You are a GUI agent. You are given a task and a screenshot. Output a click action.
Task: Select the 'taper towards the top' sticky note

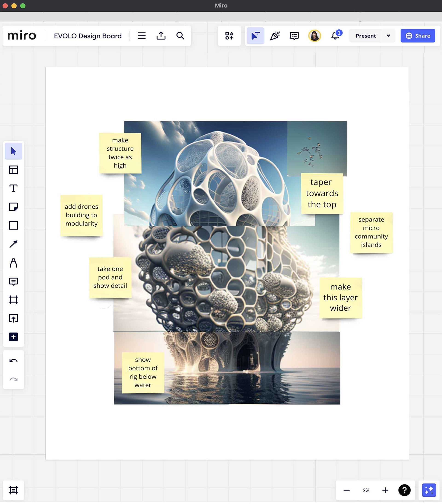(322, 193)
